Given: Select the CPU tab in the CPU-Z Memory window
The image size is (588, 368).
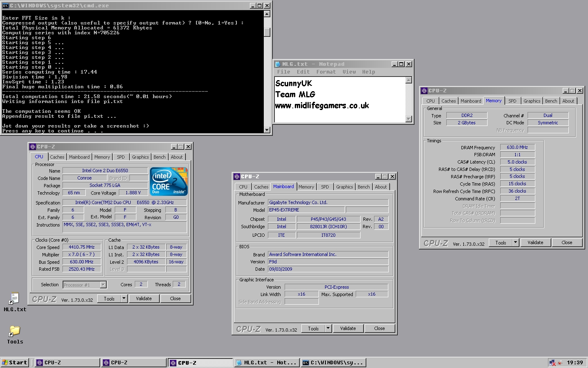Looking at the screenshot, I should coord(431,101).
